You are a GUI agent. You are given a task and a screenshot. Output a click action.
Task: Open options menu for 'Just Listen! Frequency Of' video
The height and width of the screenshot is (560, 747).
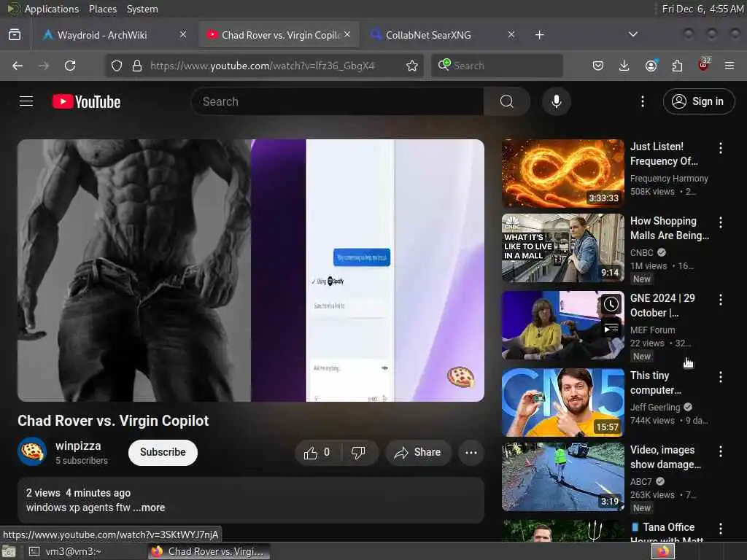(x=720, y=148)
